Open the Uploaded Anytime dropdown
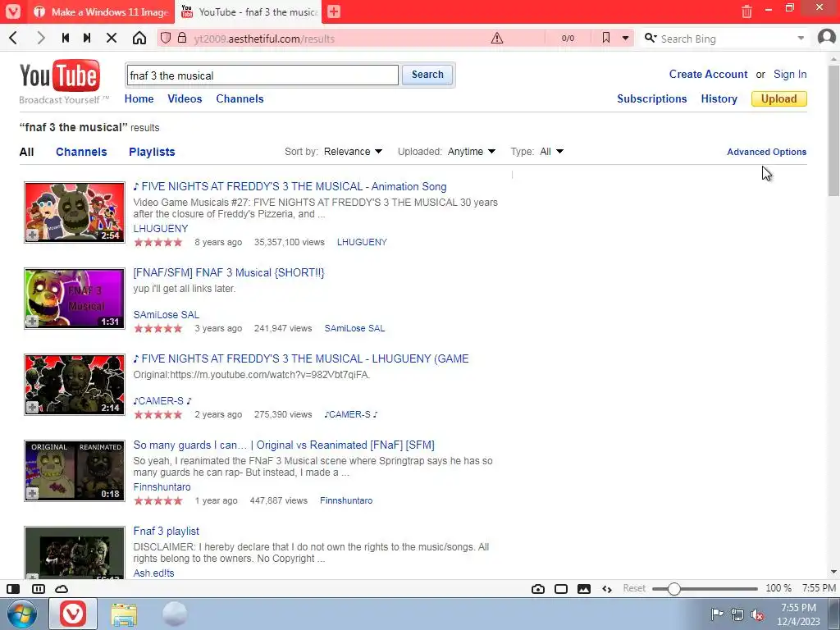Viewport: 840px width, 630px height. (x=472, y=152)
